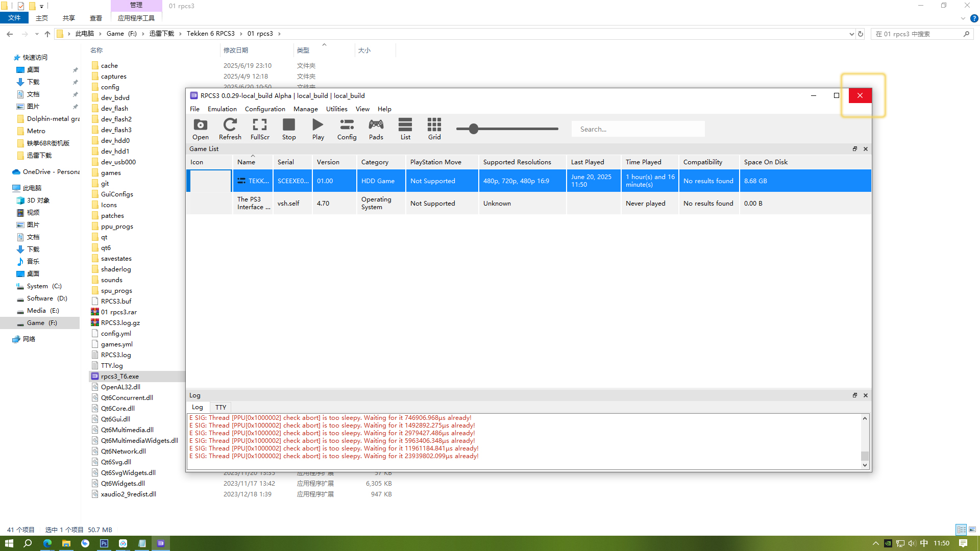This screenshot has height=551, width=980.
Task: Select The PS3 Interface row
Action: coord(529,203)
